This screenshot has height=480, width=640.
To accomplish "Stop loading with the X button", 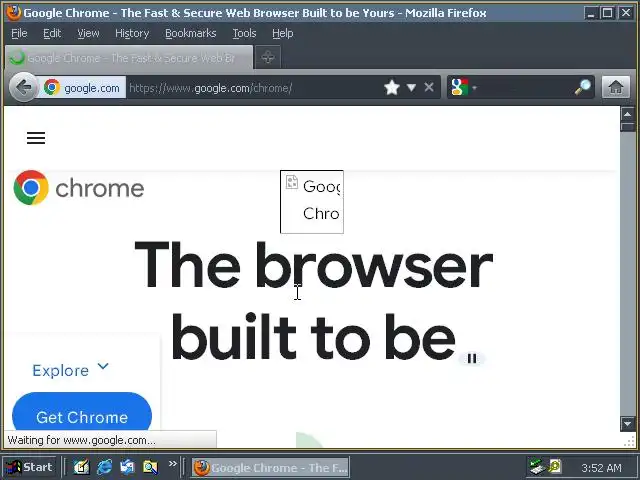I will coord(429,87).
